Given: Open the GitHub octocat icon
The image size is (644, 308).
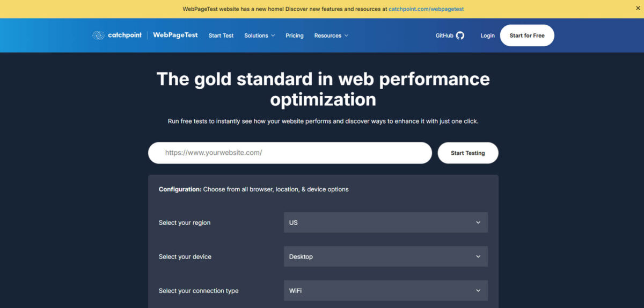Looking at the screenshot, I should pyautogui.click(x=460, y=35).
